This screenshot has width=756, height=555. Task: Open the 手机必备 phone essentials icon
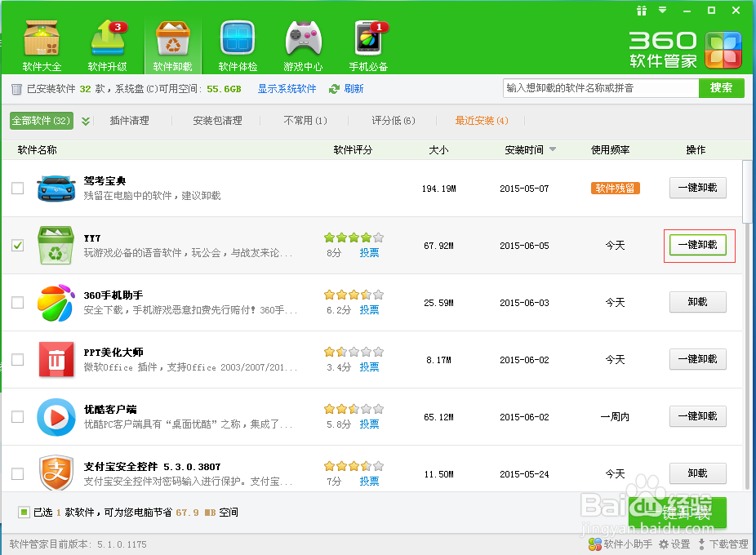tap(369, 46)
